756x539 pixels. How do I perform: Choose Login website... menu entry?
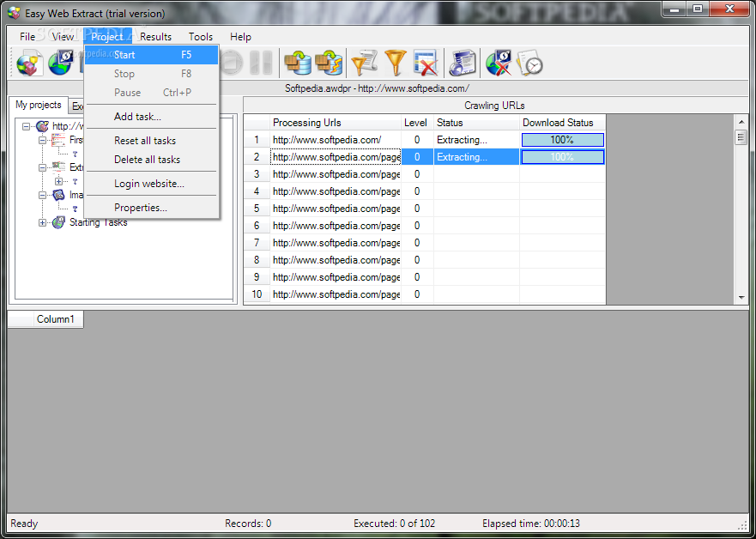coord(151,184)
